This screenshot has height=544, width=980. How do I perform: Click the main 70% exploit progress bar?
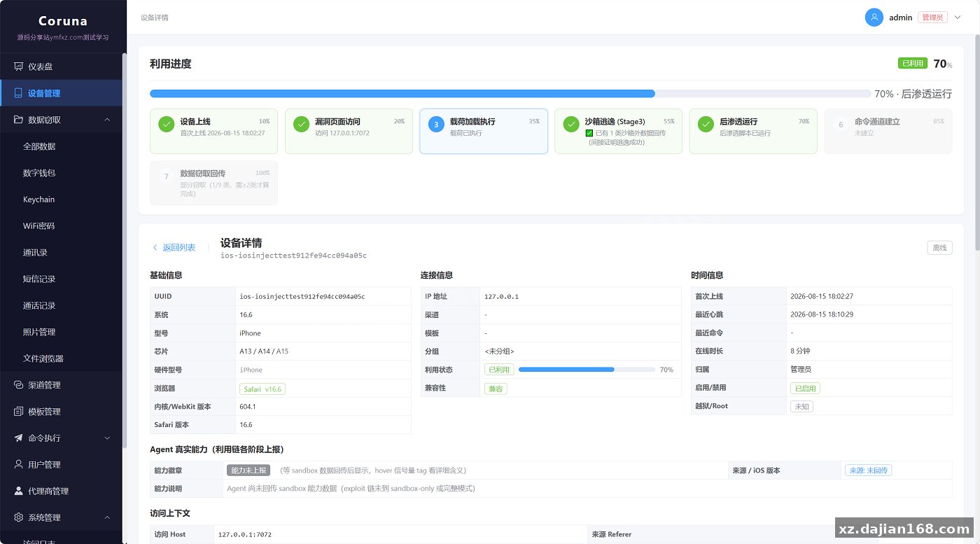[x=509, y=93]
